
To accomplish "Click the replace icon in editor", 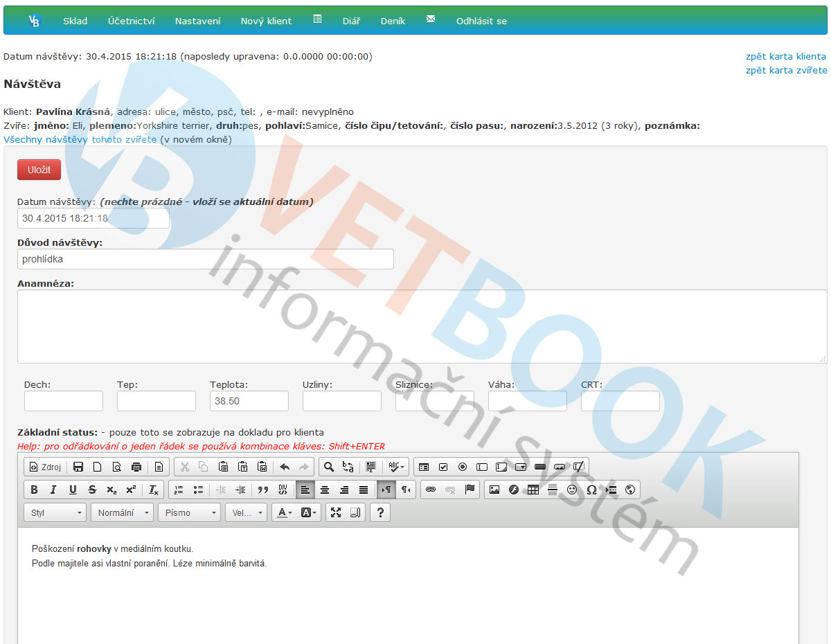I will [348, 467].
